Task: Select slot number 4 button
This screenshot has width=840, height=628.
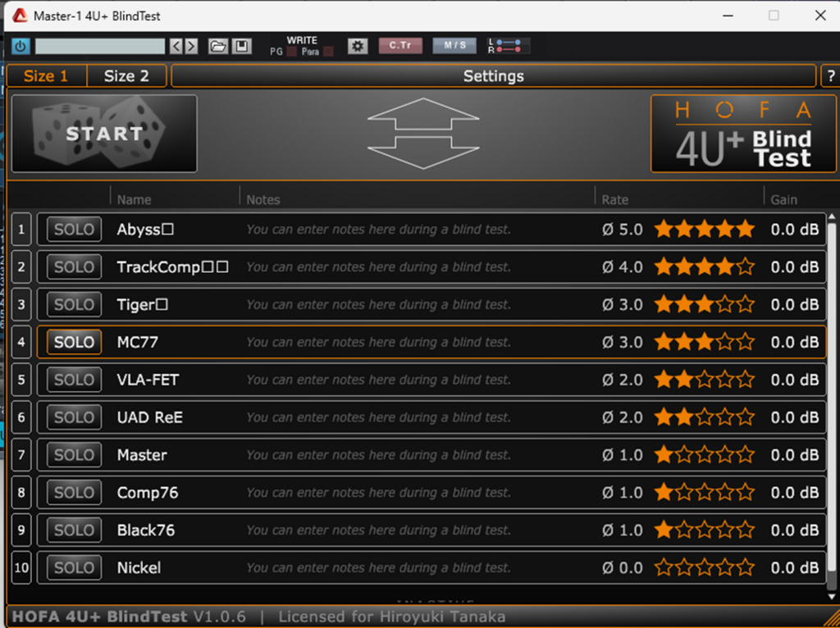Action: [x=21, y=342]
